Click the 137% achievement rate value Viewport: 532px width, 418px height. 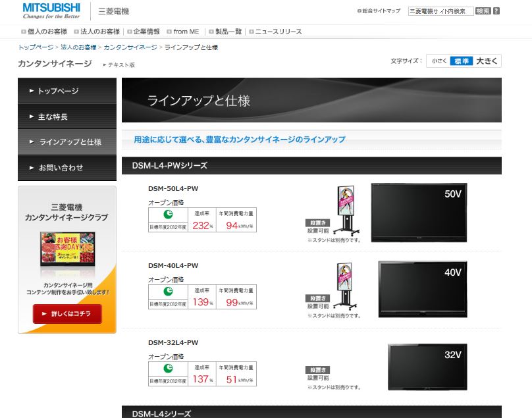203,379
